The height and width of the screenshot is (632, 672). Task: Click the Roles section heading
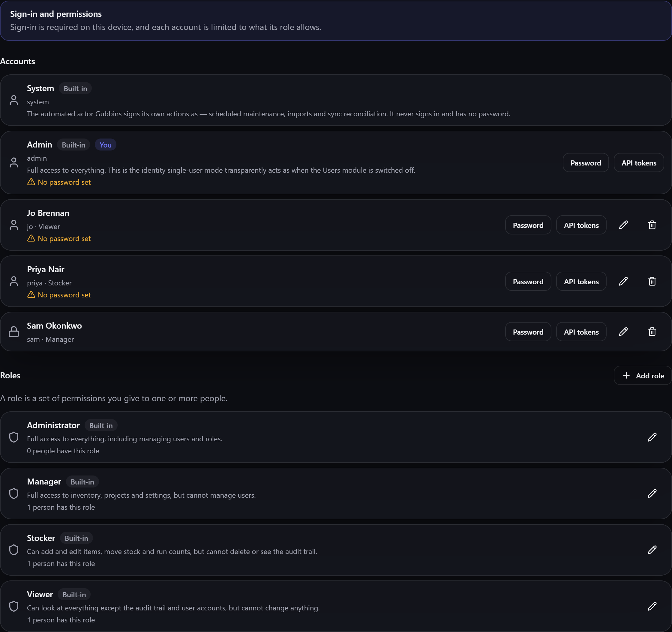(x=10, y=375)
